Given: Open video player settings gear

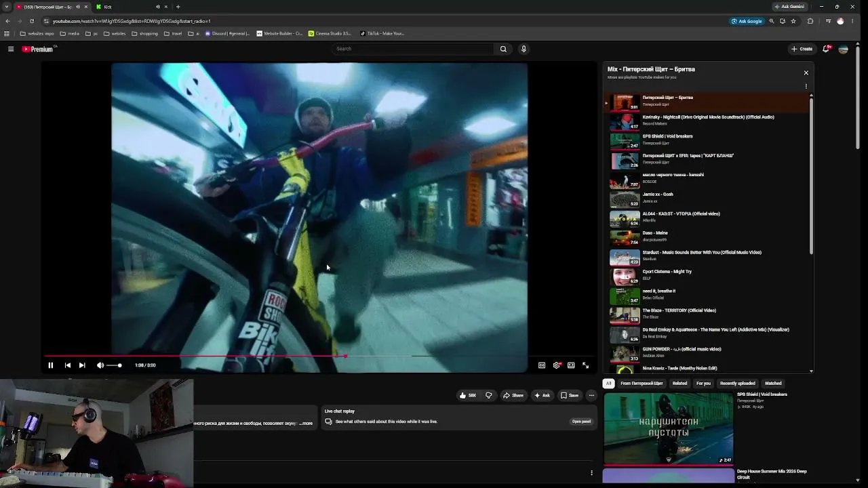Looking at the screenshot, I should tap(557, 365).
